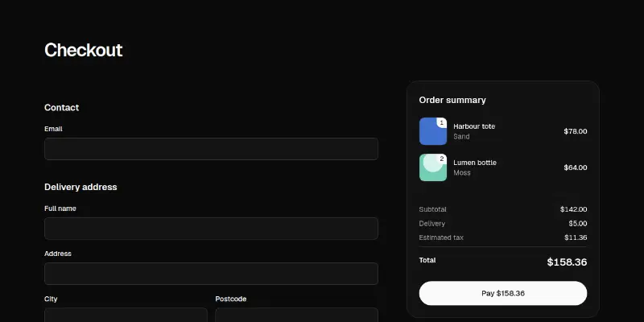This screenshot has height=322, width=644.
Task: Click the Full name field label
Action: [60, 208]
